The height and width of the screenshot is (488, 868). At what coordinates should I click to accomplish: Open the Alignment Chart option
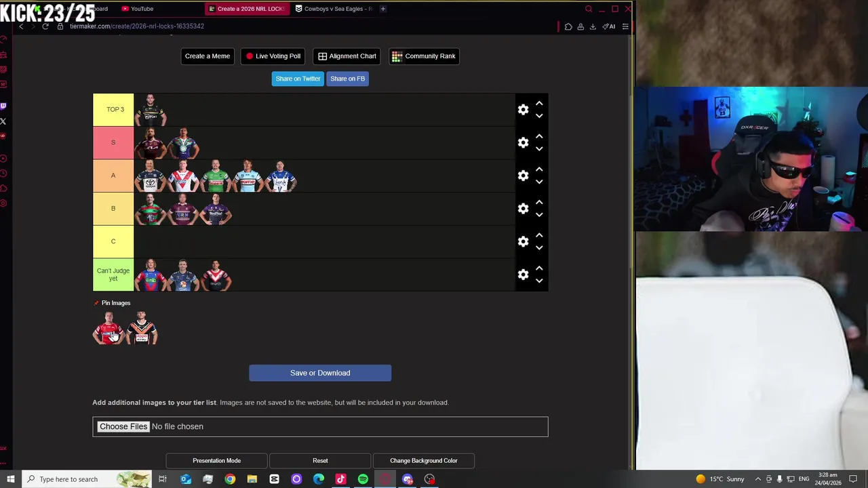click(347, 56)
